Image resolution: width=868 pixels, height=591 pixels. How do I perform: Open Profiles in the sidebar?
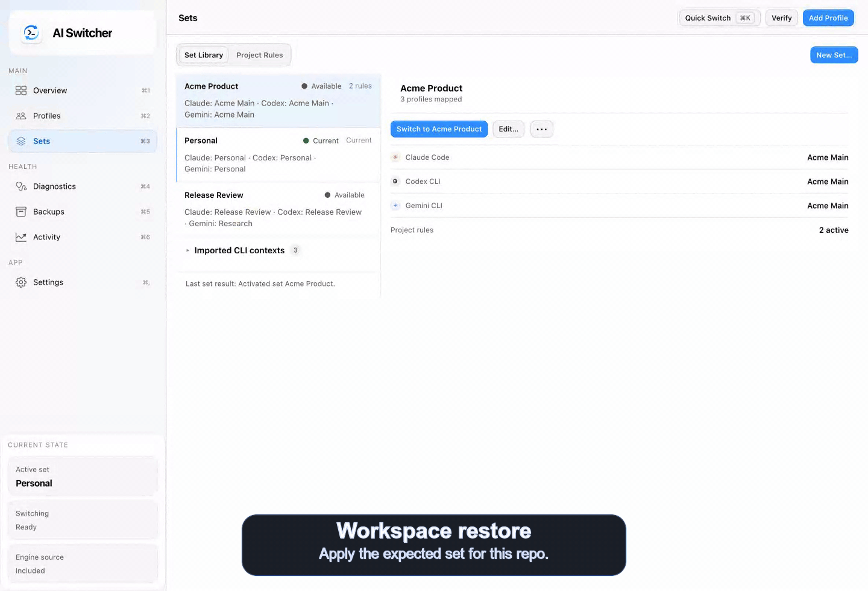[x=83, y=116]
